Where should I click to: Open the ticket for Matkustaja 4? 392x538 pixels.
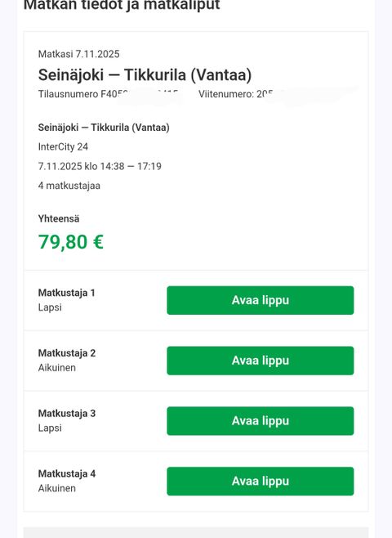(x=260, y=481)
